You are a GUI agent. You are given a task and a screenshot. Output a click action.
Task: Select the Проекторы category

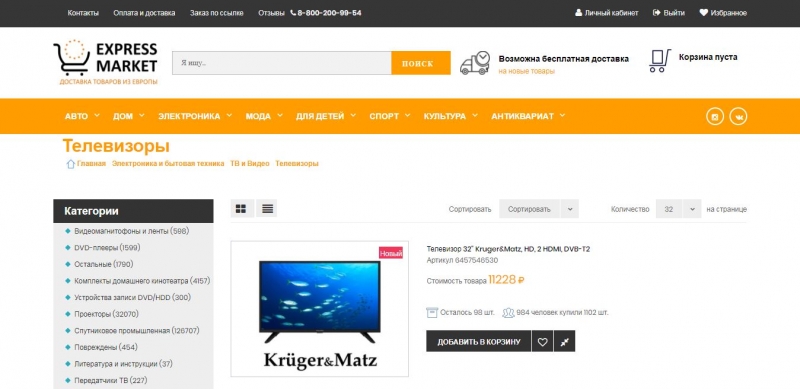pyautogui.click(x=106, y=314)
